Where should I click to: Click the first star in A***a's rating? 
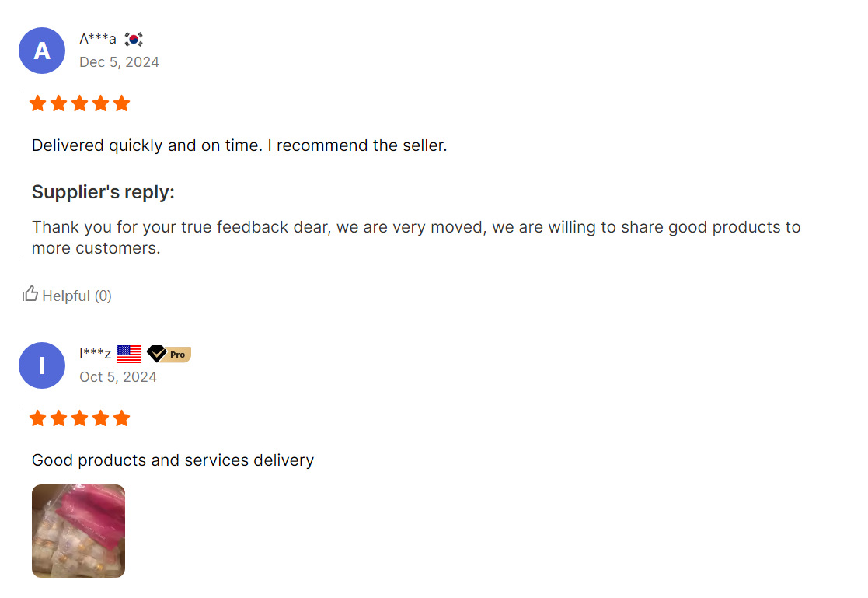coord(37,103)
